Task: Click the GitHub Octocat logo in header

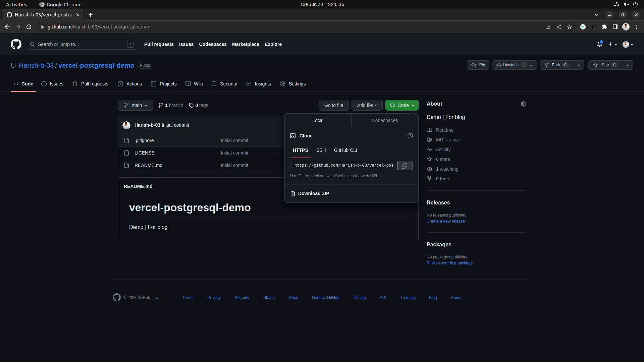Action: click(16, 44)
